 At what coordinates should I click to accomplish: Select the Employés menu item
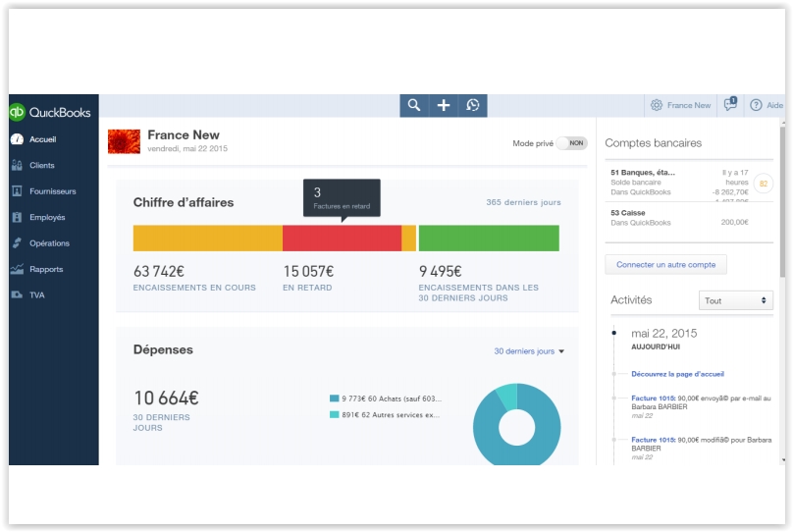click(x=47, y=218)
